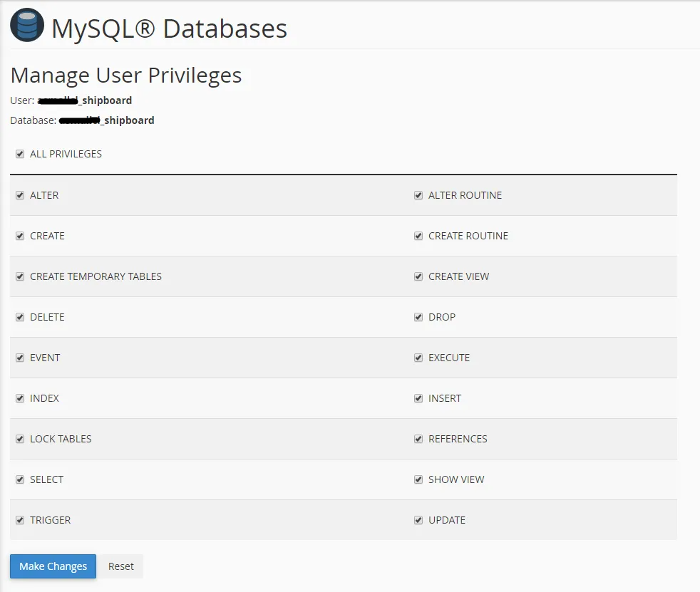Uncheck the CREATE ROUTINE privilege
The height and width of the screenshot is (592, 700).
(418, 236)
